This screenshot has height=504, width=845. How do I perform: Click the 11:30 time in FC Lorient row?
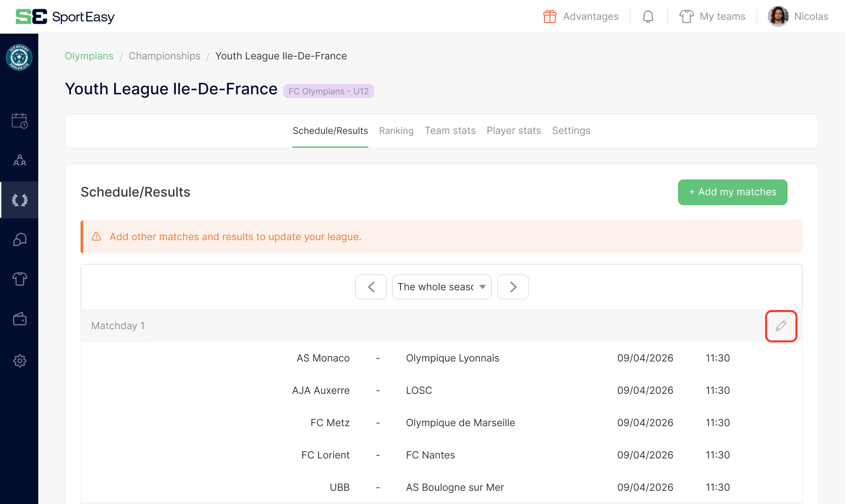pos(718,455)
